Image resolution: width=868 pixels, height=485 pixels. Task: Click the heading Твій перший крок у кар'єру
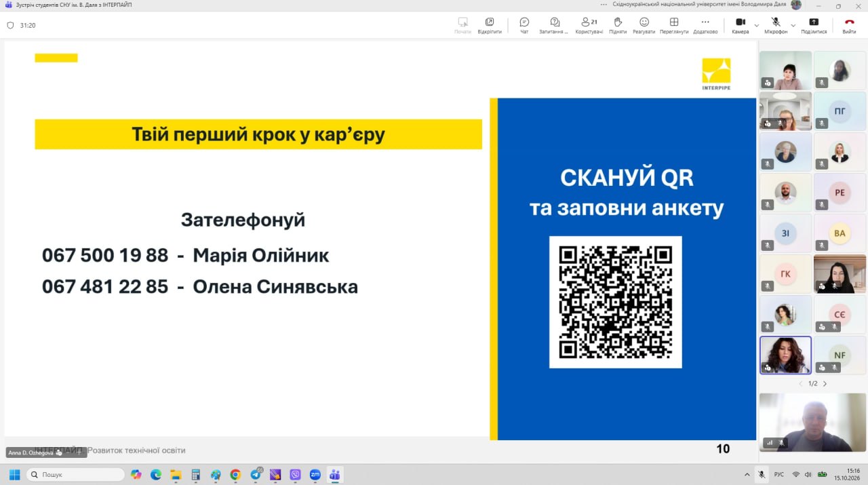click(x=258, y=134)
